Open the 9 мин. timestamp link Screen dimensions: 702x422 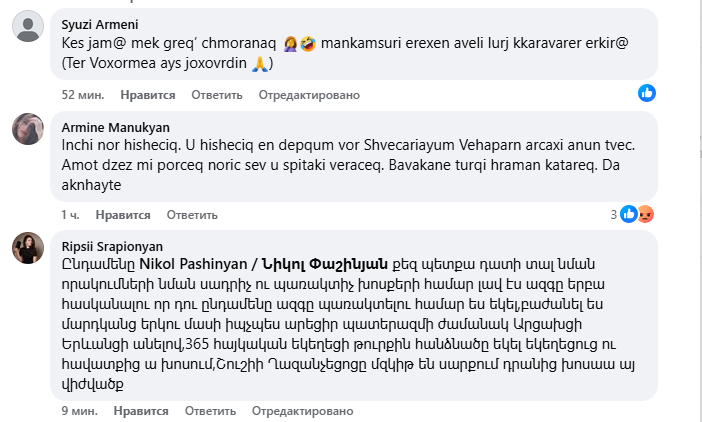pos(79,410)
